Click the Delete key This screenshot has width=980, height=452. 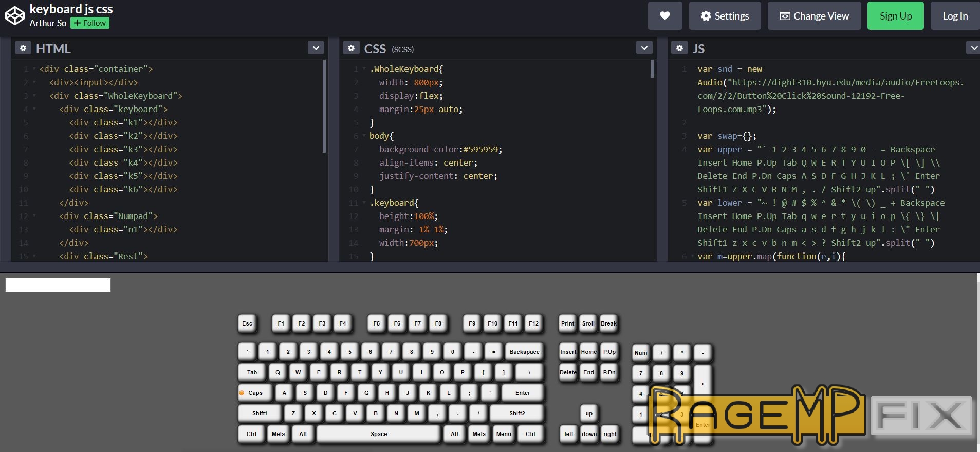pyautogui.click(x=568, y=372)
